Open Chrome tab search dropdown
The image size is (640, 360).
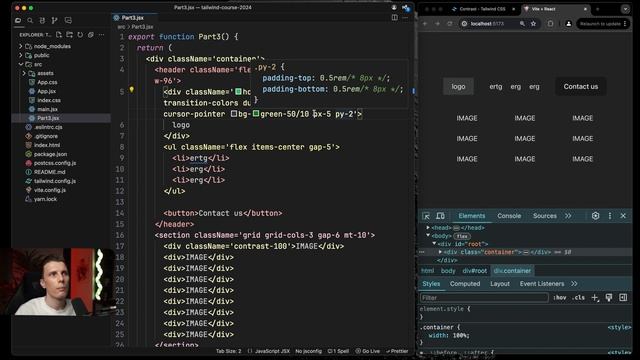click(625, 9)
